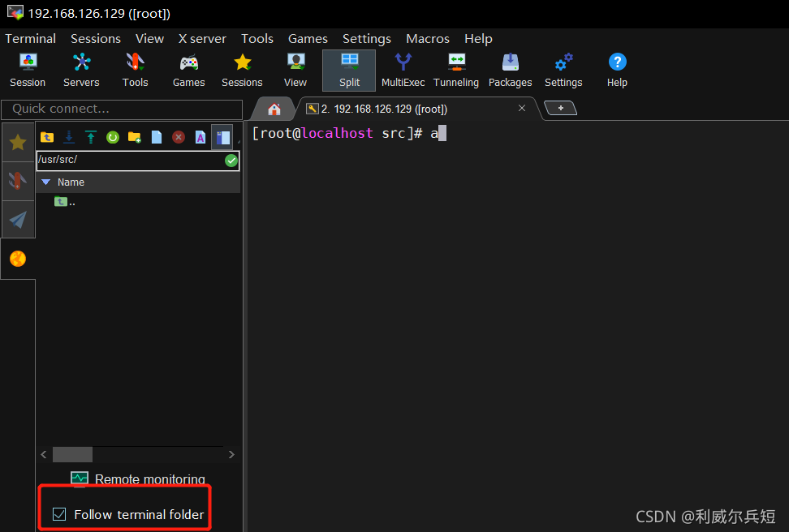This screenshot has height=532, width=789.
Task: Open the SFTP globe sidebar tab
Action: (18, 259)
